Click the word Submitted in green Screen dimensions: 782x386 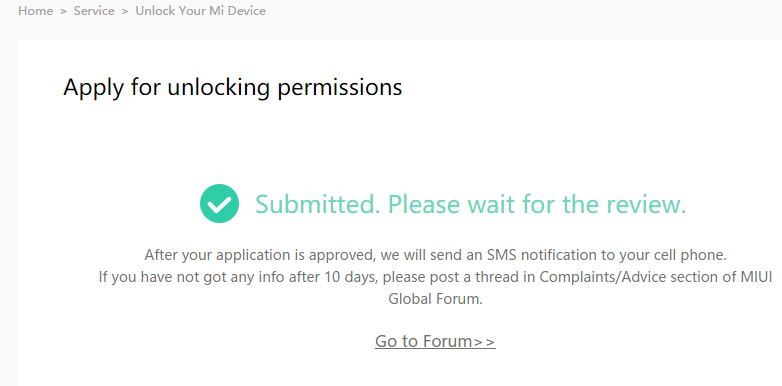point(318,204)
